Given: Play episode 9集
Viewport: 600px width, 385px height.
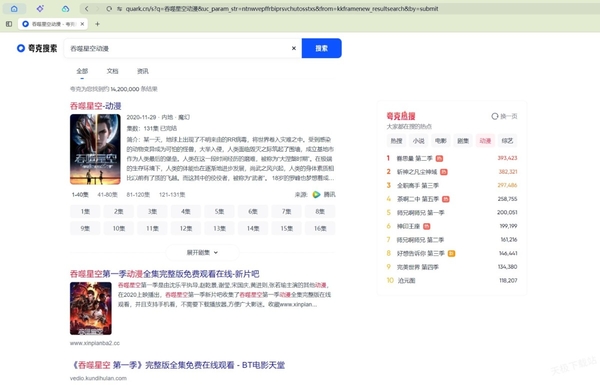Looking at the screenshot, I should point(85,228).
